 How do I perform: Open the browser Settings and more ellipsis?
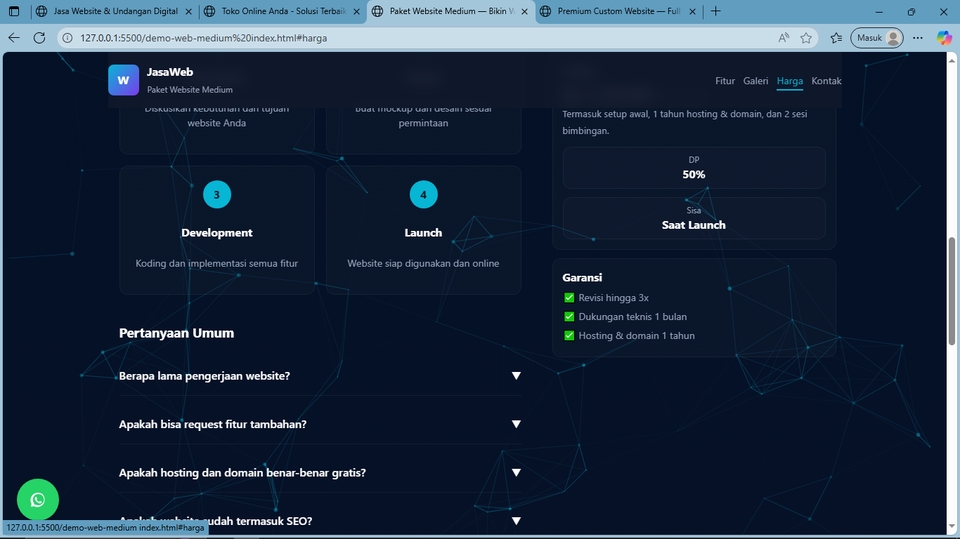point(918,38)
